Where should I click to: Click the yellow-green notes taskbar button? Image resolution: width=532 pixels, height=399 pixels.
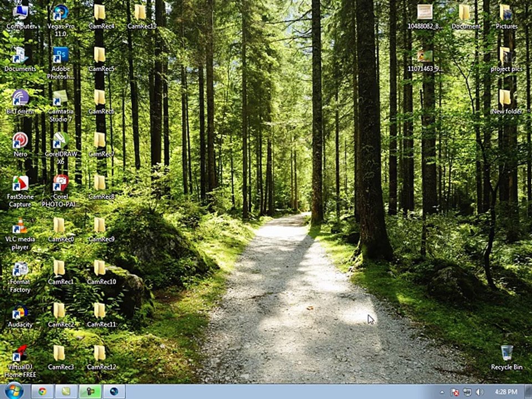[66, 392]
